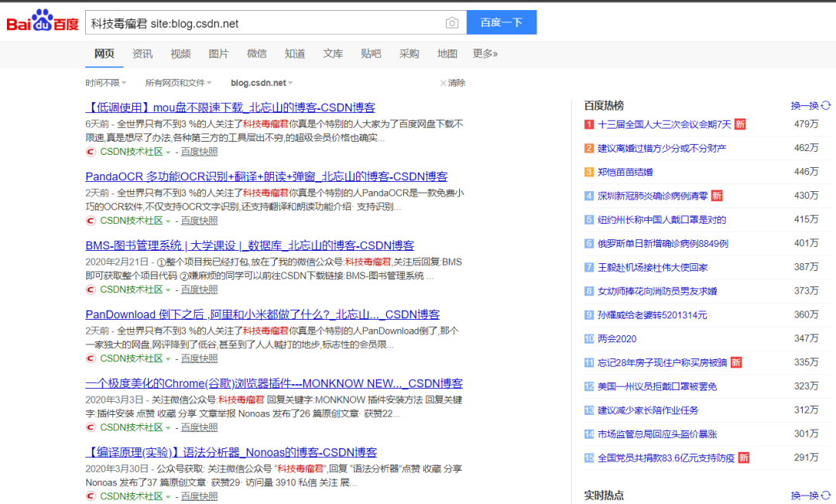This screenshot has width=836, height=504.
Task: Switch to the 文库 tab
Action: click(x=333, y=54)
